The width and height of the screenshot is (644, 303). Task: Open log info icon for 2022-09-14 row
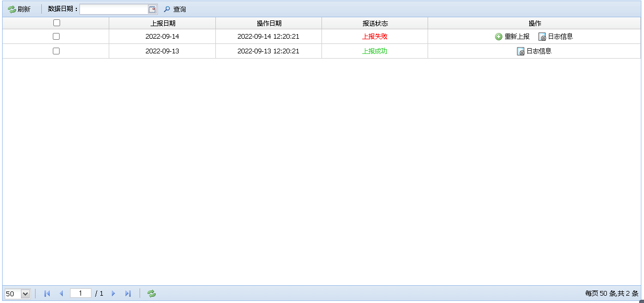(x=542, y=37)
